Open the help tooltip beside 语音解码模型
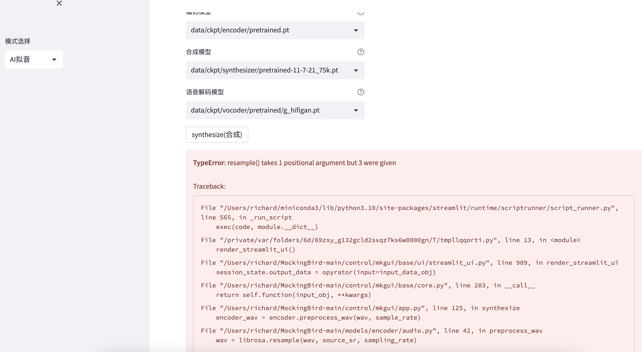This screenshot has height=352, width=644. pos(361,92)
